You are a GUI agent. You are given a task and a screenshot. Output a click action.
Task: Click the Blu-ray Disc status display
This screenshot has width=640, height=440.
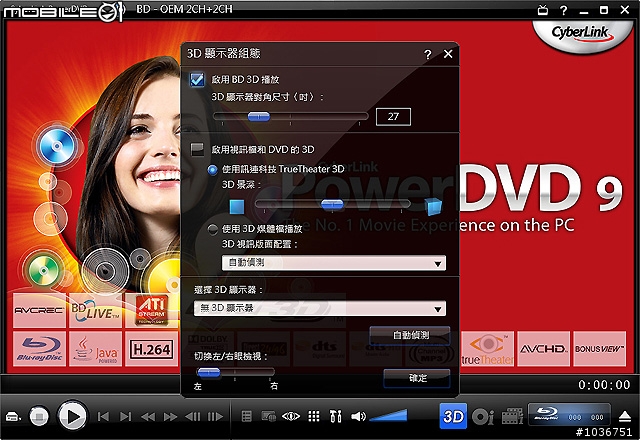[569, 414]
